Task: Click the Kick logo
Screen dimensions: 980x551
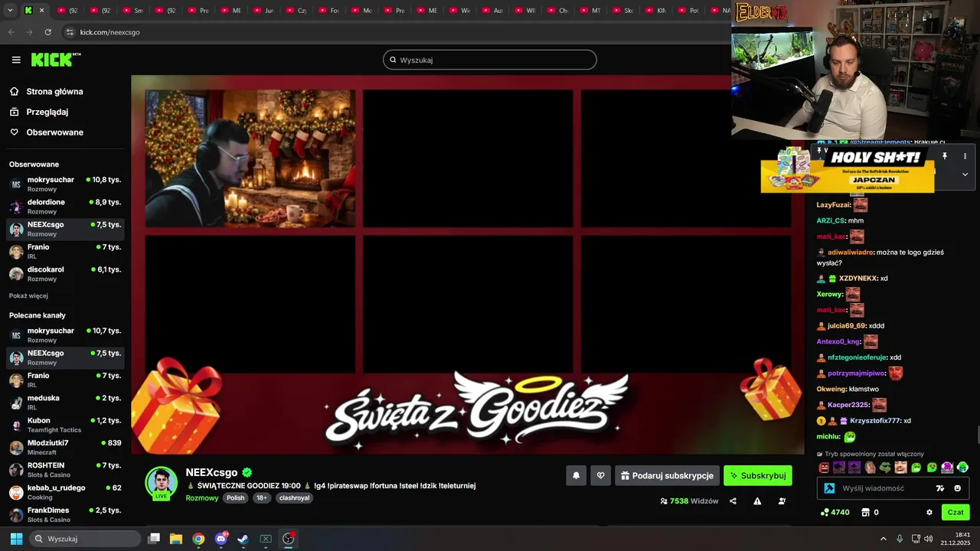Action: (x=55, y=60)
